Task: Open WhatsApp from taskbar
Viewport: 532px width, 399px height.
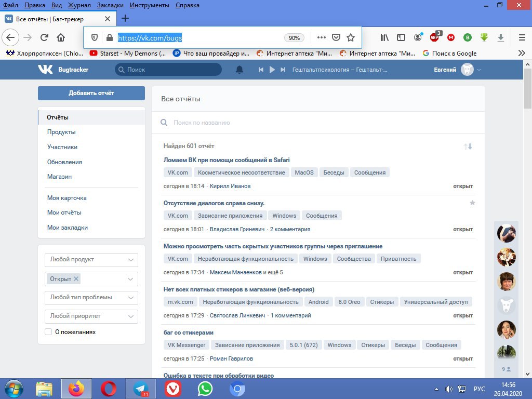Action: pos(205,389)
